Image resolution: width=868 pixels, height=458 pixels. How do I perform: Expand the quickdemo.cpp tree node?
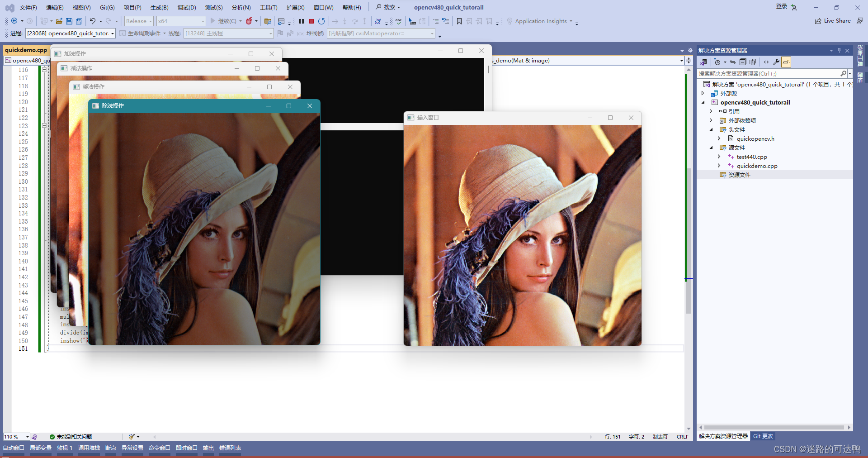coord(719,166)
